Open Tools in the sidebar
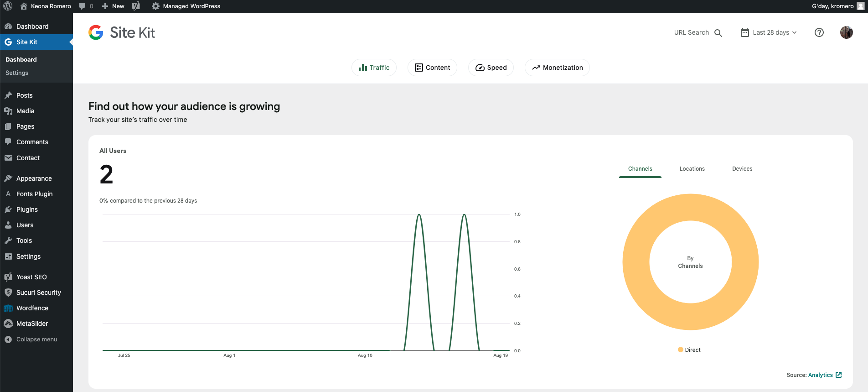The height and width of the screenshot is (392, 868). [x=36, y=240]
